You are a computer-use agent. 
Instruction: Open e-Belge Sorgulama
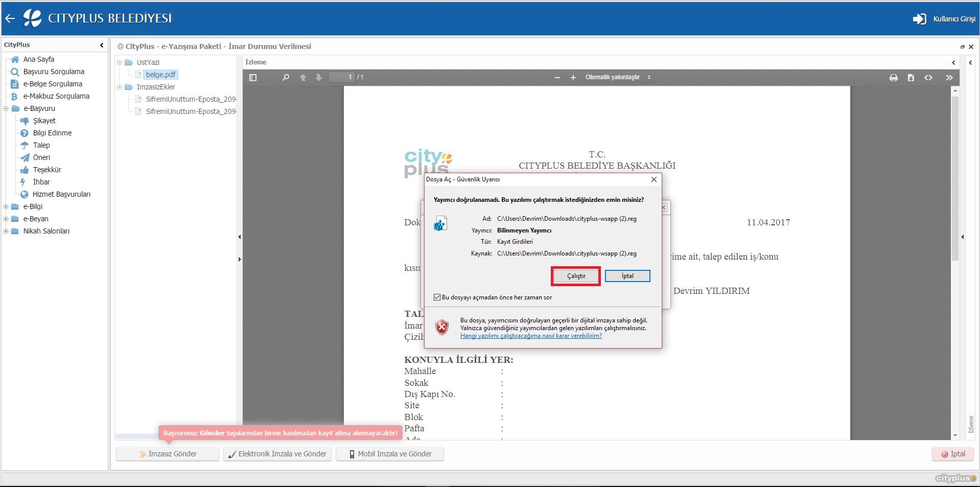pos(53,84)
